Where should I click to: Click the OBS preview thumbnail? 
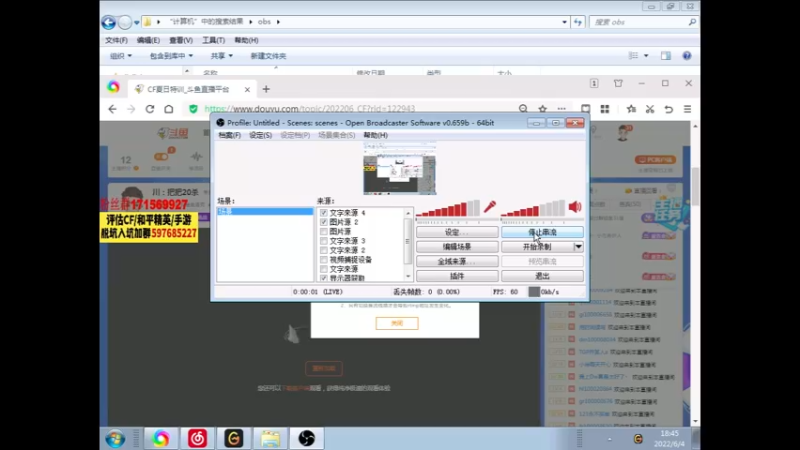click(399, 168)
